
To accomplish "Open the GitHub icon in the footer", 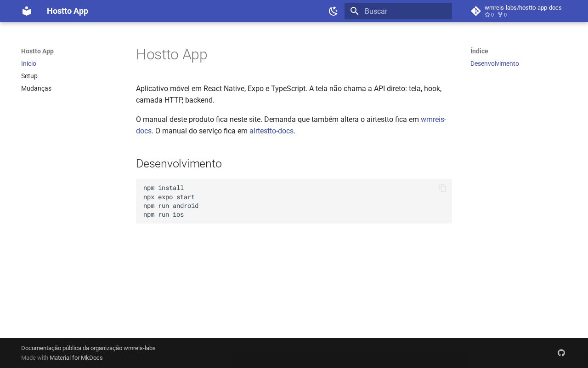I will tap(561, 353).
